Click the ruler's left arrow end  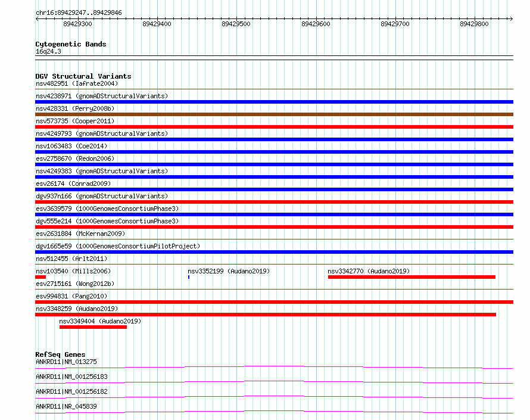point(37,18)
